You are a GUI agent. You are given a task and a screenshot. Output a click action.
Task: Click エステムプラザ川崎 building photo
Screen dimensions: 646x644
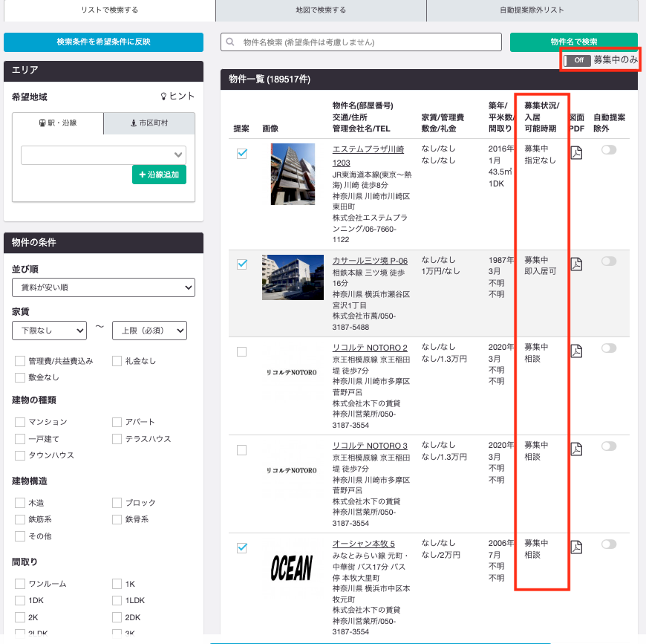pos(293,174)
